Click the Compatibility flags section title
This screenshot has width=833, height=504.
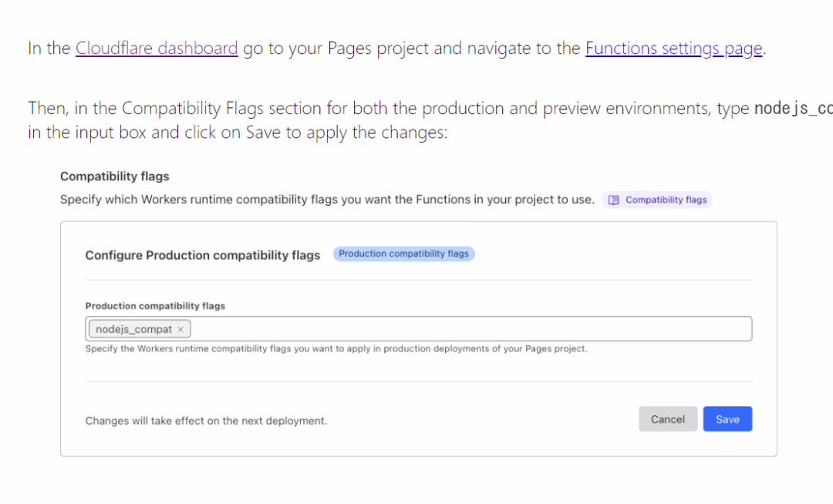(x=115, y=176)
